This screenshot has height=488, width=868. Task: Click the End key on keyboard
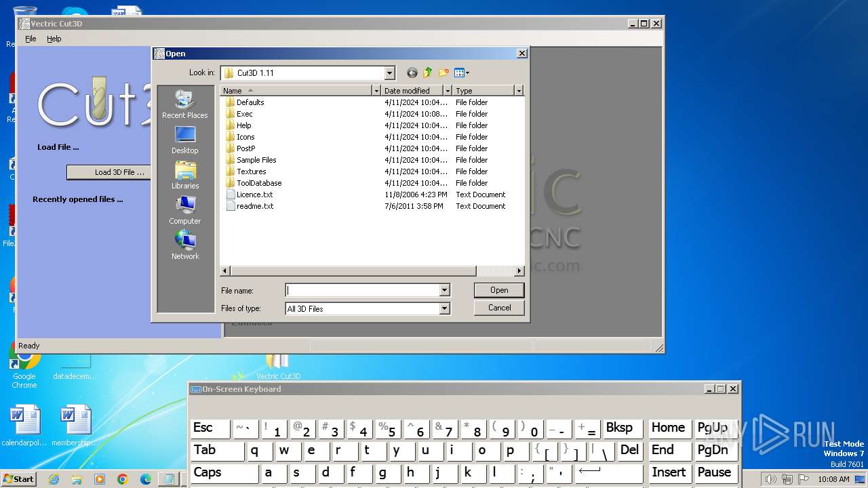pos(669,450)
